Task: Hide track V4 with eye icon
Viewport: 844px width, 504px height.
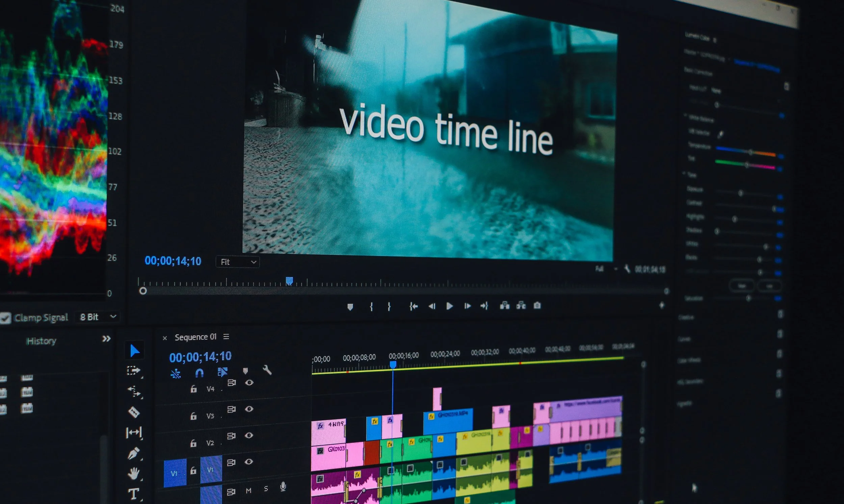Action: (249, 383)
